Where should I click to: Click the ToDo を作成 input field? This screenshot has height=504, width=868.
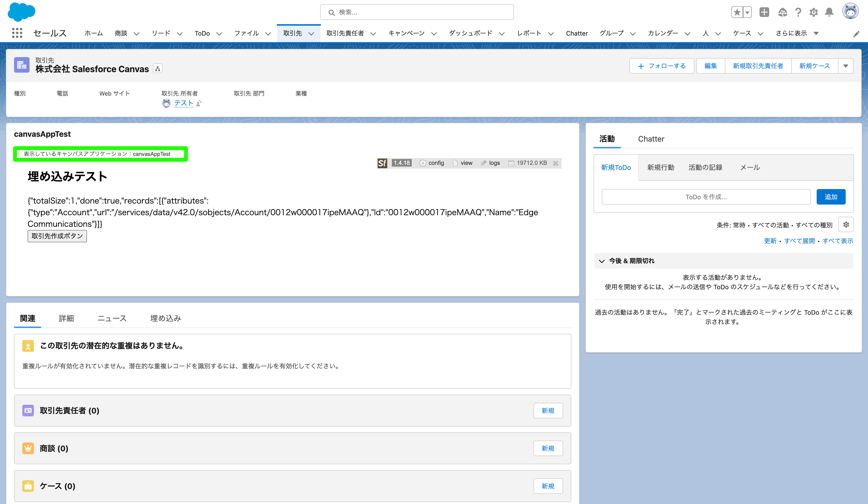click(706, 197)
